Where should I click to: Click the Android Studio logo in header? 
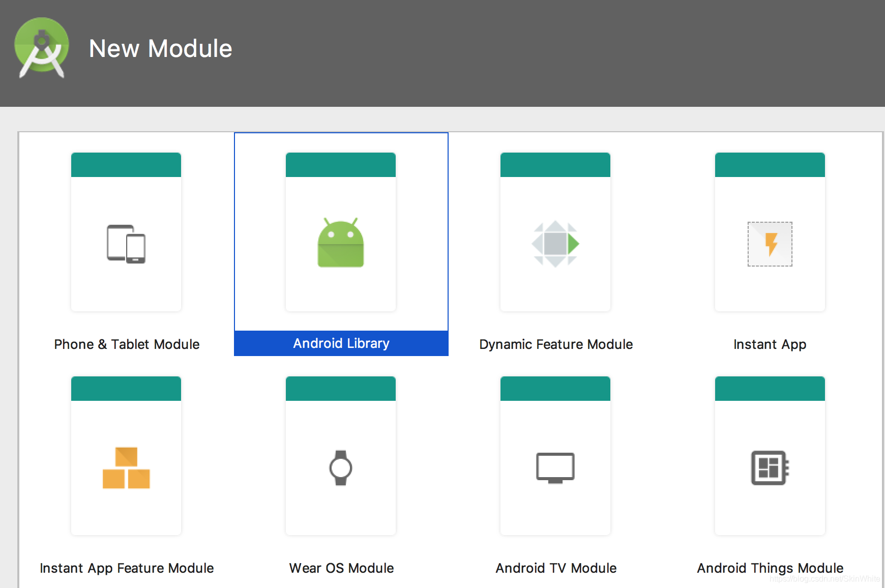[x=42, y=48]
